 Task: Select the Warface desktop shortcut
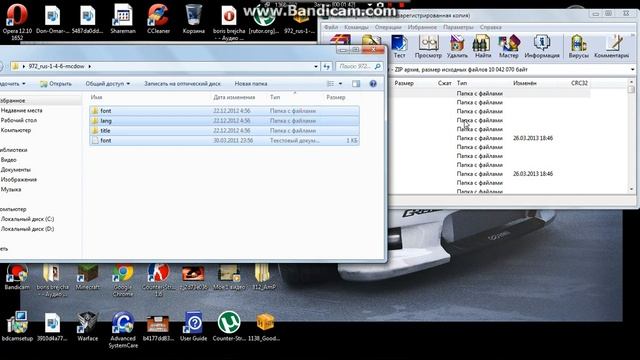click(87, 327)
